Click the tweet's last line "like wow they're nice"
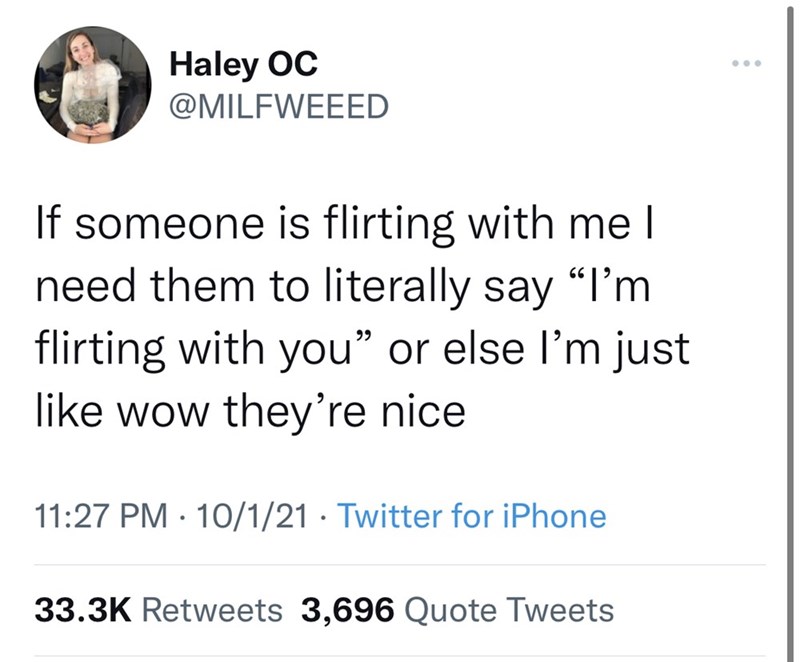The height and width of the screenshot is (662, 800). coord(250,413)
